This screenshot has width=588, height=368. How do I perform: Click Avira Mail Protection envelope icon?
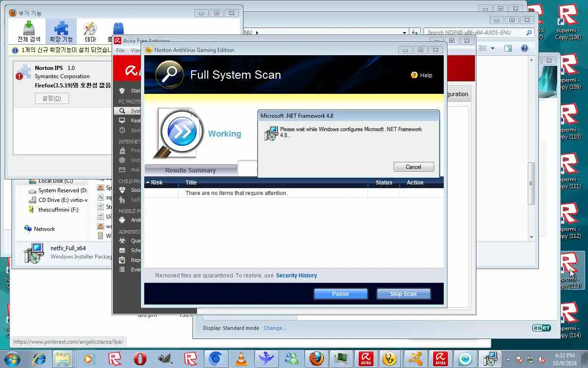[x=122, y=170]
